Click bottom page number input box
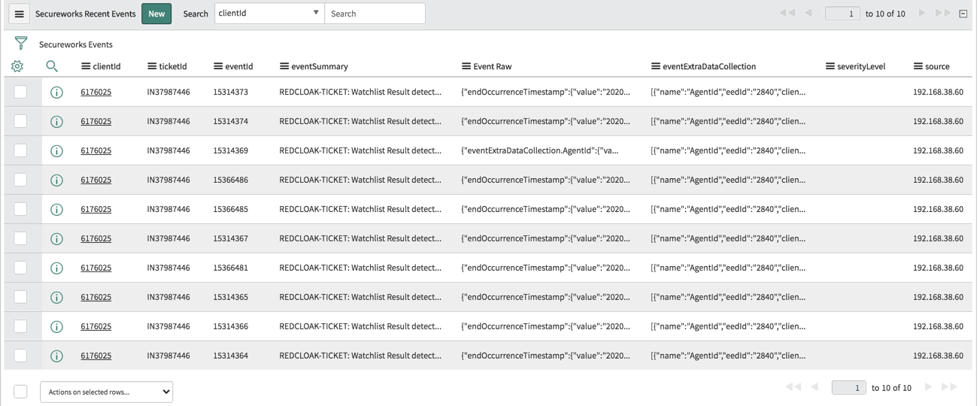980x406 pixels. [848, 388]
